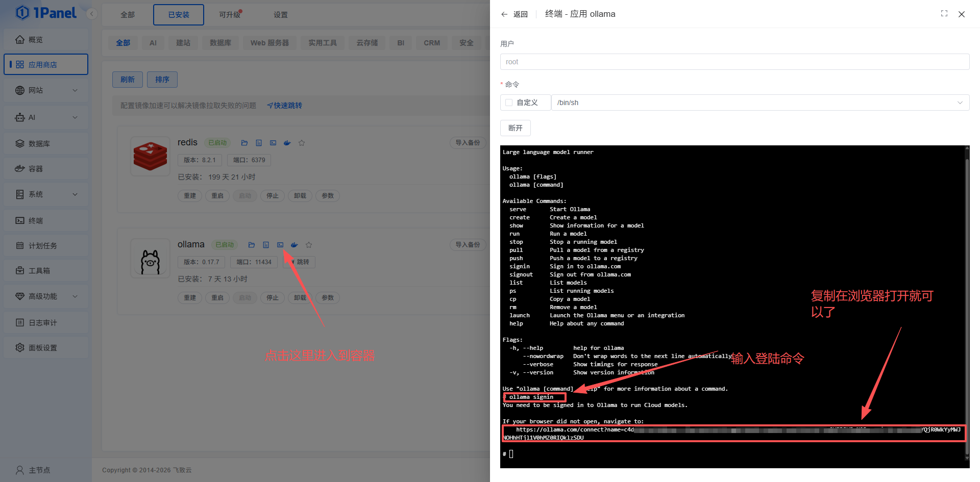Click 导入备份 for ollama
Image resolution: width=980 pixels, height=482 pixels.
pyautogui.click(x=468, y=245)
